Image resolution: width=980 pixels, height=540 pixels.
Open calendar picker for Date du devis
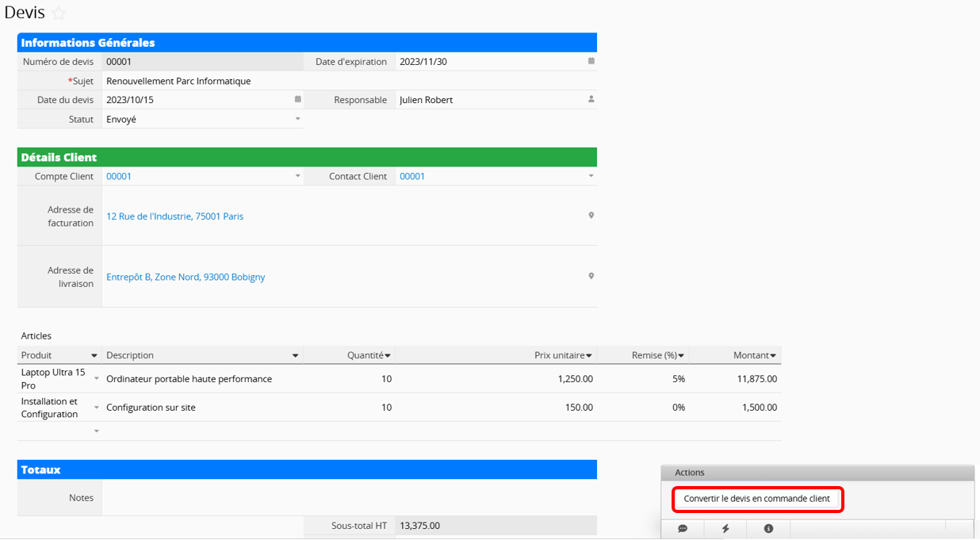(x=298, y=99)
